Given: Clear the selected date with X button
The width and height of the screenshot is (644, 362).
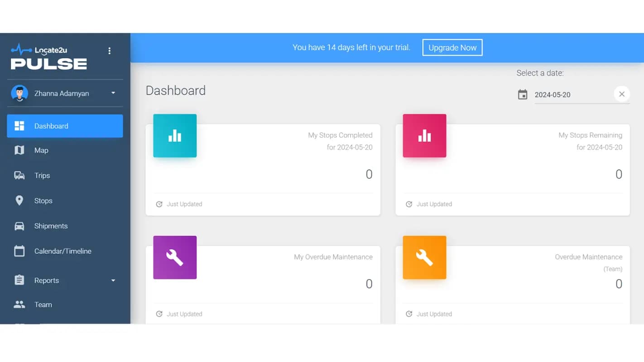Looking at the screenshot, I should (621, 94).
